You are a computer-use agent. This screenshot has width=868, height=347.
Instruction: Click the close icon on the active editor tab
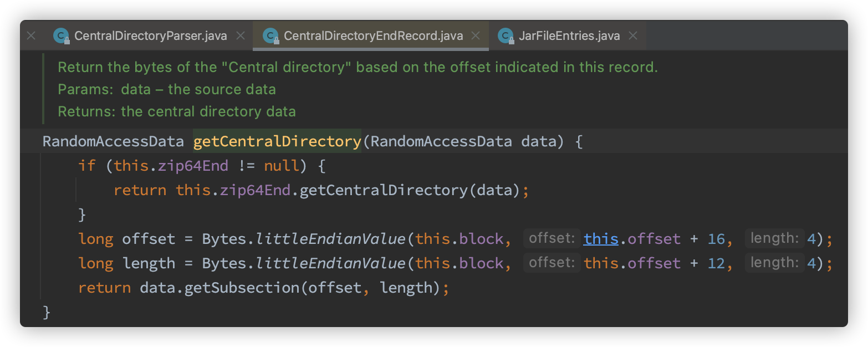475,35
